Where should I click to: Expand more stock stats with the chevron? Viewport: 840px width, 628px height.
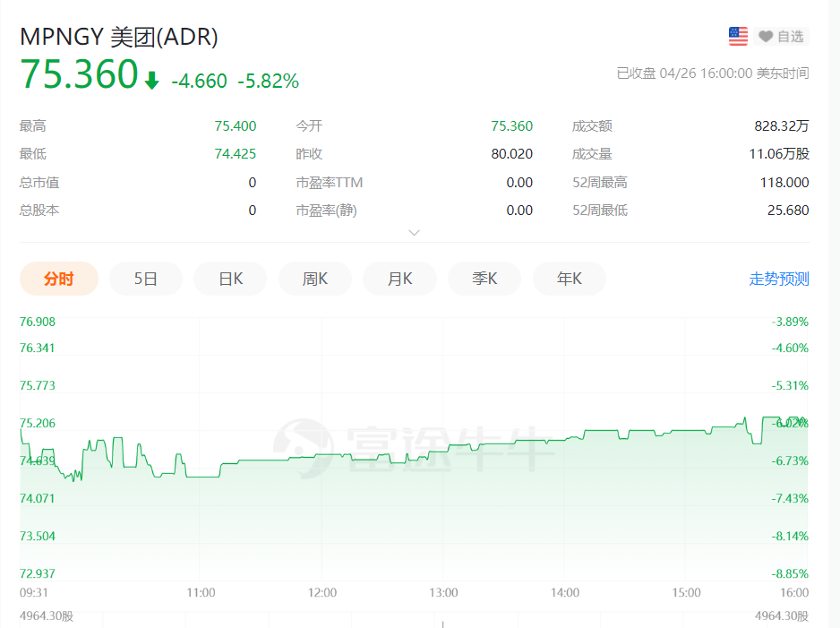click(414, 232)
